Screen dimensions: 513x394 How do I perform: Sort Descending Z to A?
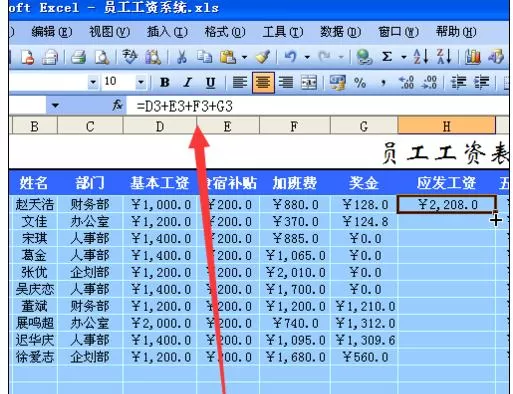click(x=444, y=57)
